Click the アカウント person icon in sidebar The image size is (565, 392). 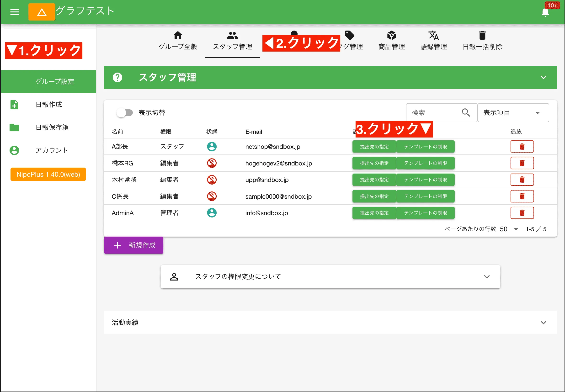pyautogui.click(x=14, y=150)
